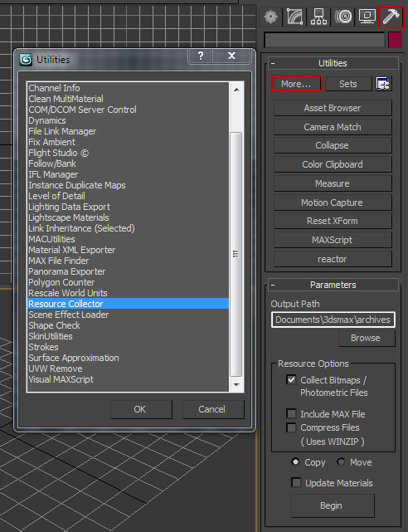Open the Color Clipboard utility
This screenshot has height=532, width=408.
point(333,164)
